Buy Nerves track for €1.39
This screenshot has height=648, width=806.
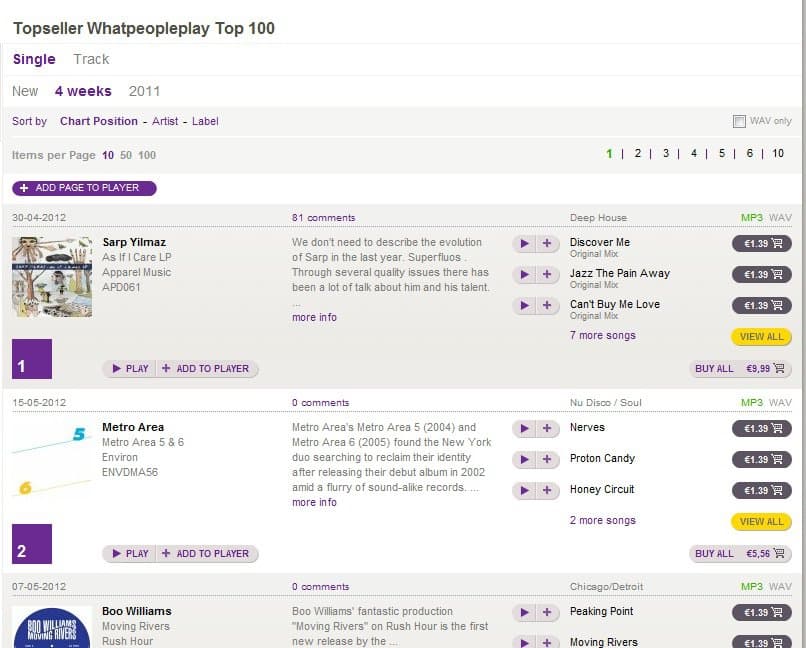coord(762,429)
